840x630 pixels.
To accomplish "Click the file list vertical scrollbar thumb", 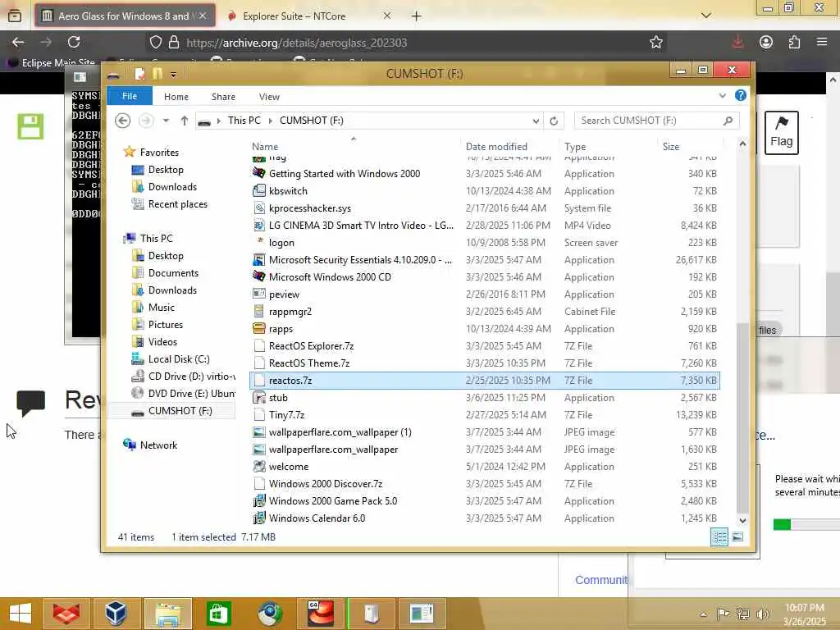I will coord(742,418).
